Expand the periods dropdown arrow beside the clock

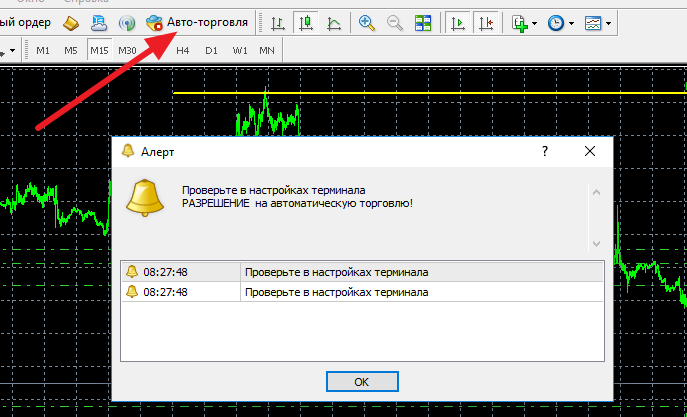coord(571,23)
